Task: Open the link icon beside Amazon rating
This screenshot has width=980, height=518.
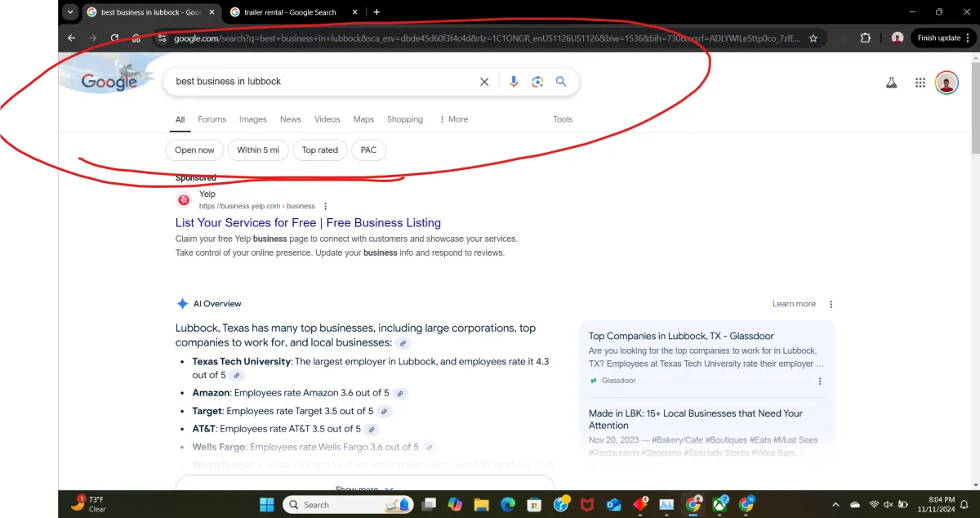Action: pyautogui.click(x=400, y=393)
